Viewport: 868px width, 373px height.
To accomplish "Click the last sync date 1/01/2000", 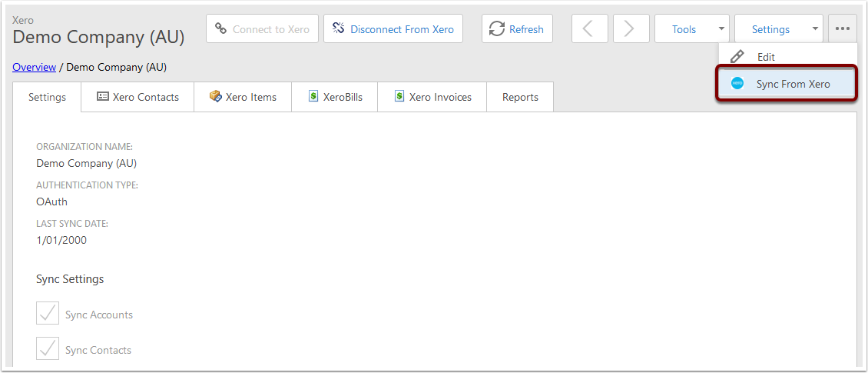I will coord(61,241).
